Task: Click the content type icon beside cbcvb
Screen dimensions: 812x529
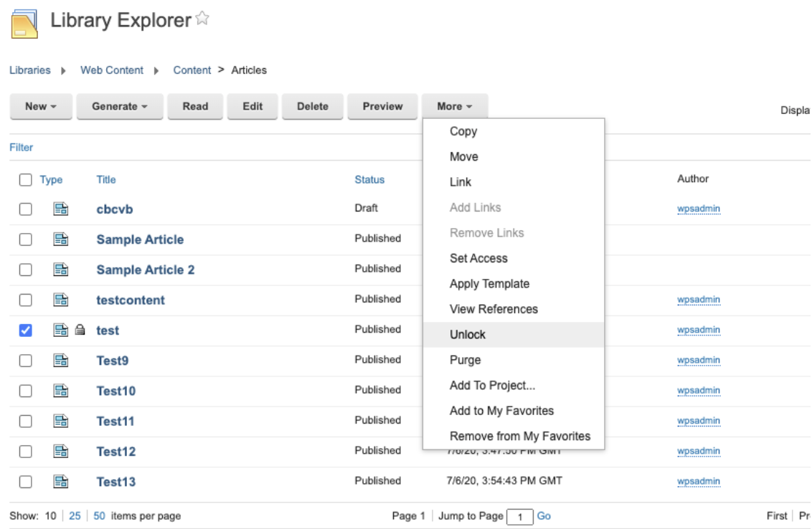Action: [x=62, y=210]
